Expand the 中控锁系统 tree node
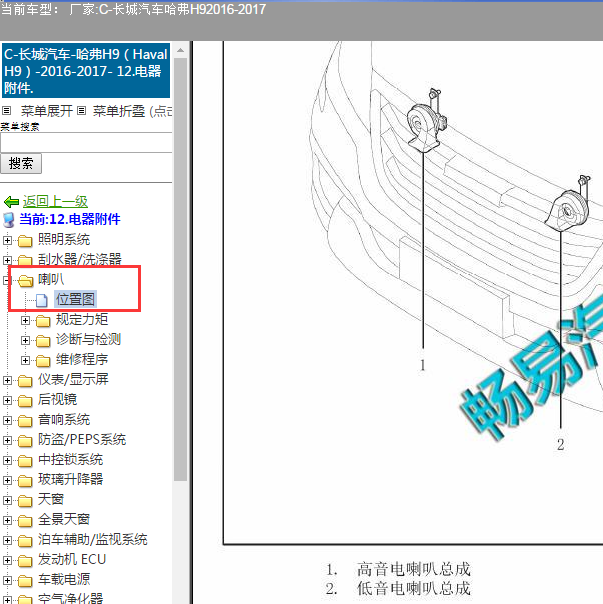Screen dimensions: 603x604 pos(7,461)
